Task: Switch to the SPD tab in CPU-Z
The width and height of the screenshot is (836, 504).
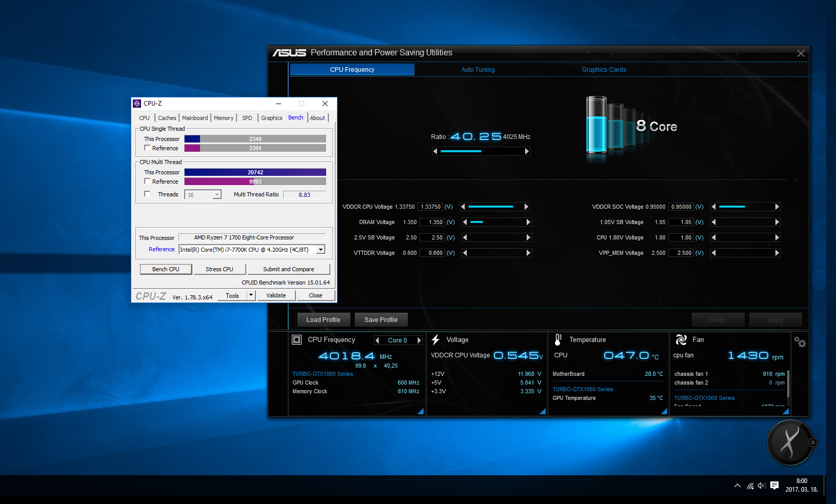Action: (247, 118)
